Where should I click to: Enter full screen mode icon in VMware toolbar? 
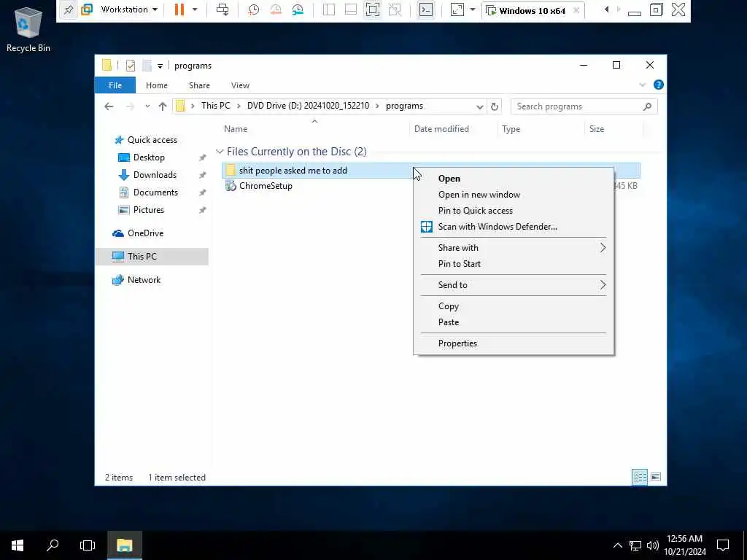point(373,9)
